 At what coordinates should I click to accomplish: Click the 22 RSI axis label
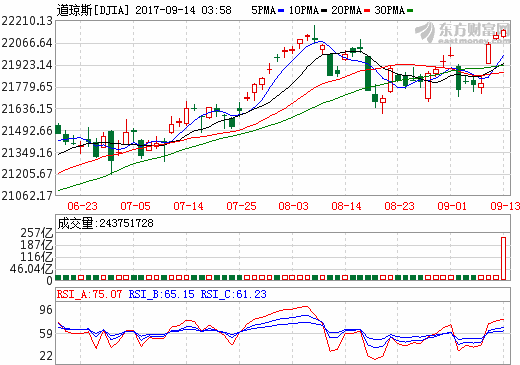coord(46,356)
